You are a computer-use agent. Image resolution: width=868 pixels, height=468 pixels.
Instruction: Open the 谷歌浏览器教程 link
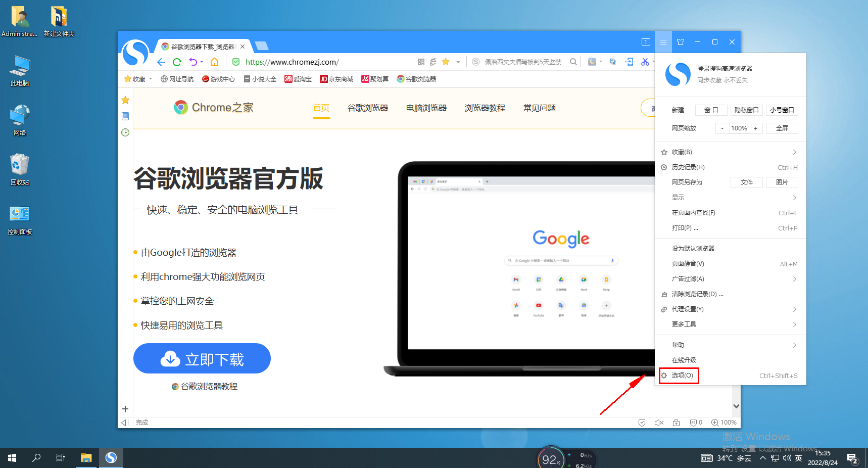[x=205, y=387]
